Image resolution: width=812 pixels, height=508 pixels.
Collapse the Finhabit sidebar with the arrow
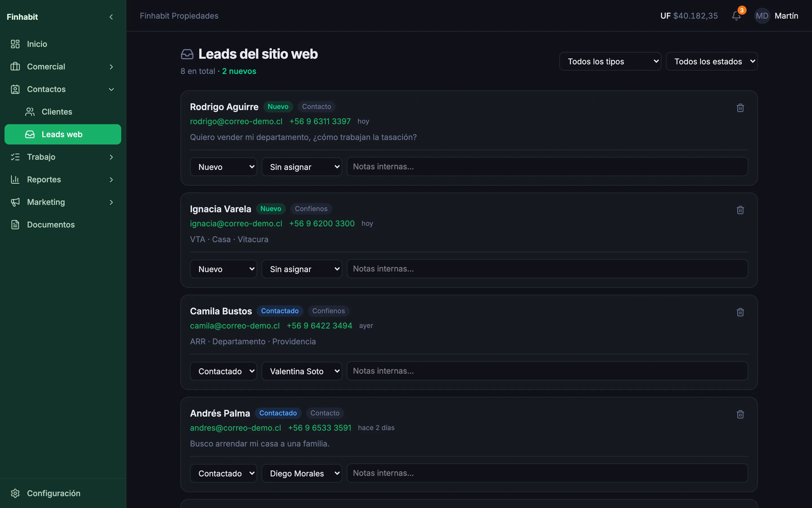[111, 17]
